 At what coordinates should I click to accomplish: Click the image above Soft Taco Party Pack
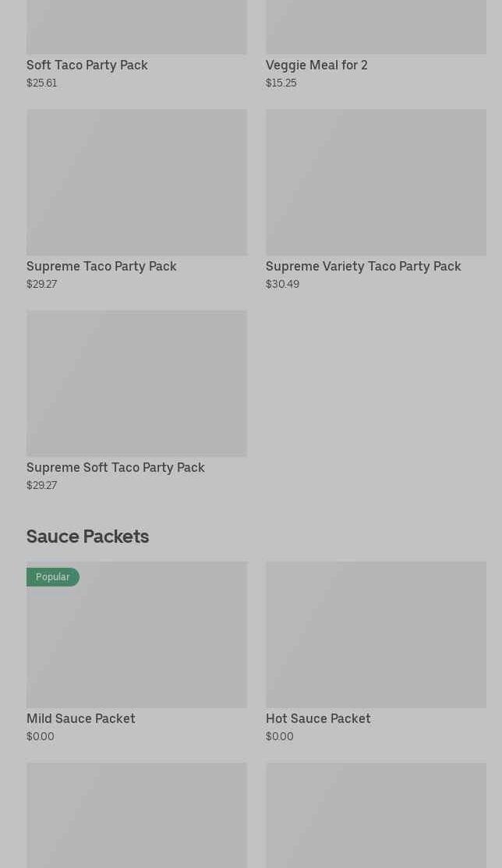[x=136, y=27]
